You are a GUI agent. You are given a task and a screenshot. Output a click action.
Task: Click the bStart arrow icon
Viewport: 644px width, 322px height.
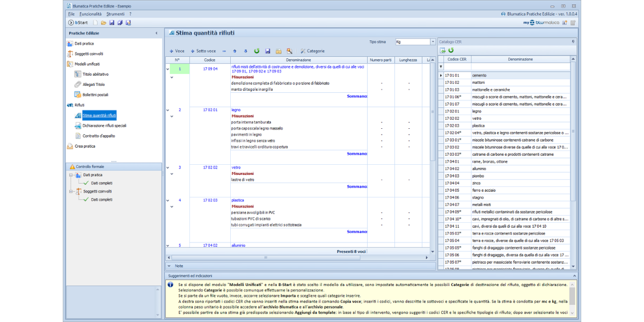[71, 23]
